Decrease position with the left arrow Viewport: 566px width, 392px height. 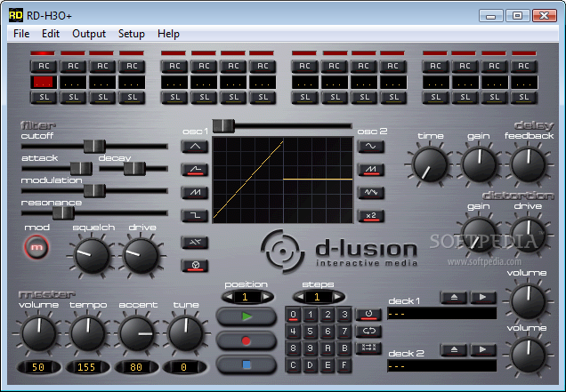coord(228,297)
